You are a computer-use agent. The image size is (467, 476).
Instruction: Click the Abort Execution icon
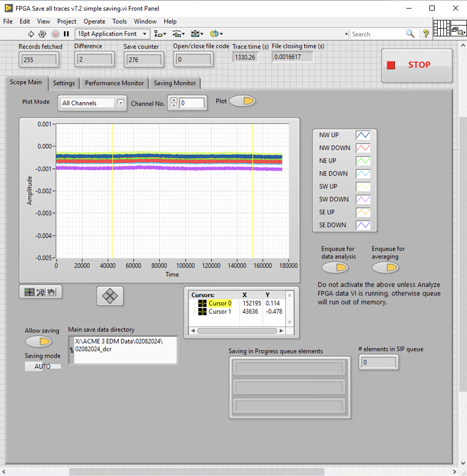pyautogui.click(x=55, y=34)
